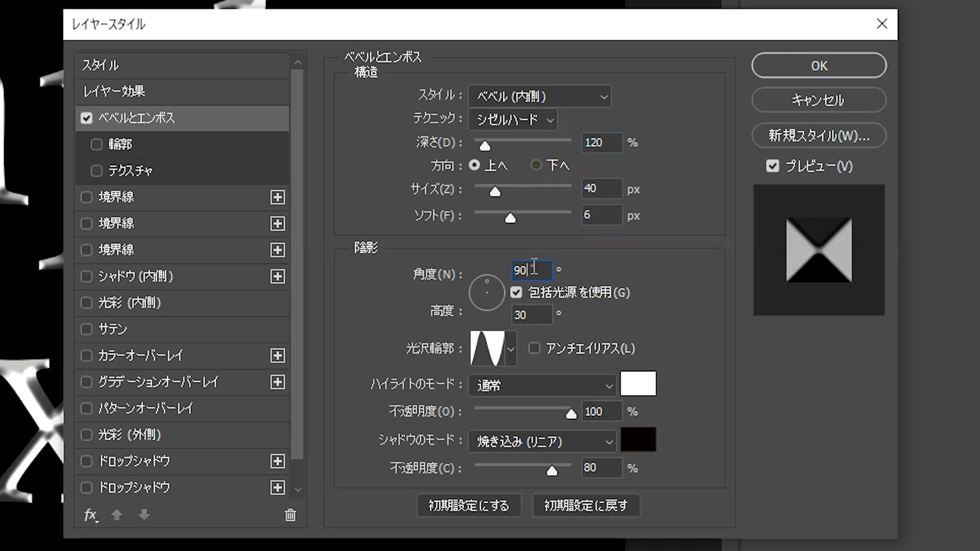Click the move effect up arrow
The image size is (980, 551).
tap(117, 515)
